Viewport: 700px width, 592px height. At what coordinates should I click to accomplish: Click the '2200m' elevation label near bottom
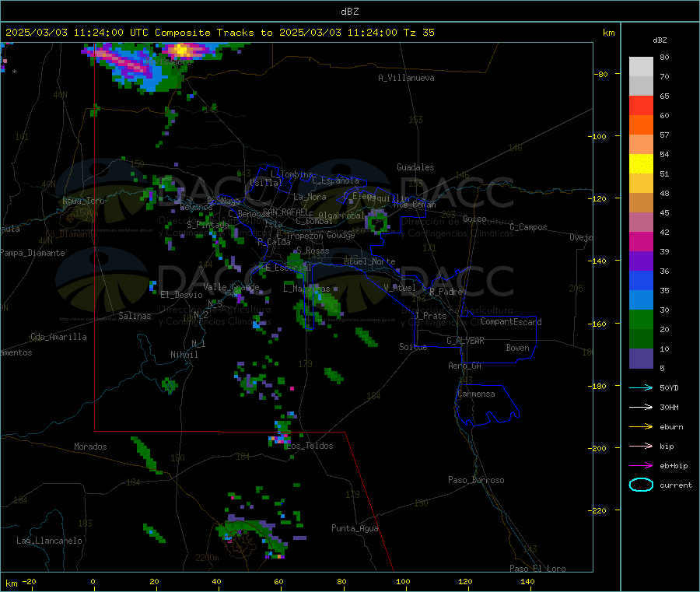click(x=207, y=558)
